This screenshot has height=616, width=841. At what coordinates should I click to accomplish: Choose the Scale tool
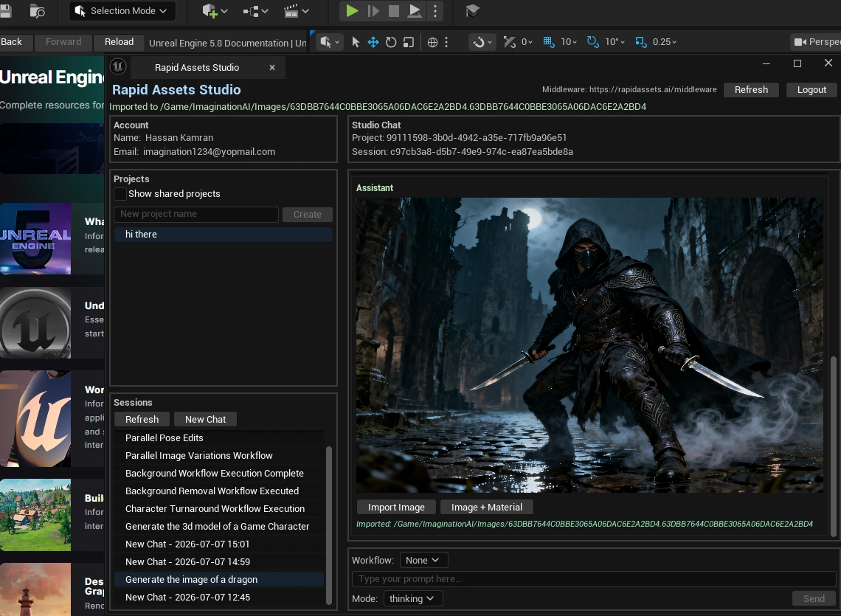click(x=409, y=42)
